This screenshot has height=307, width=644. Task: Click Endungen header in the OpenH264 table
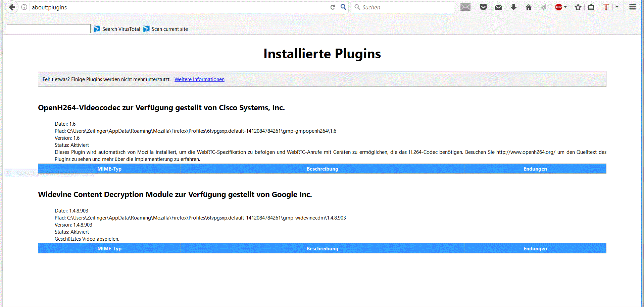(x=535, y=169)
